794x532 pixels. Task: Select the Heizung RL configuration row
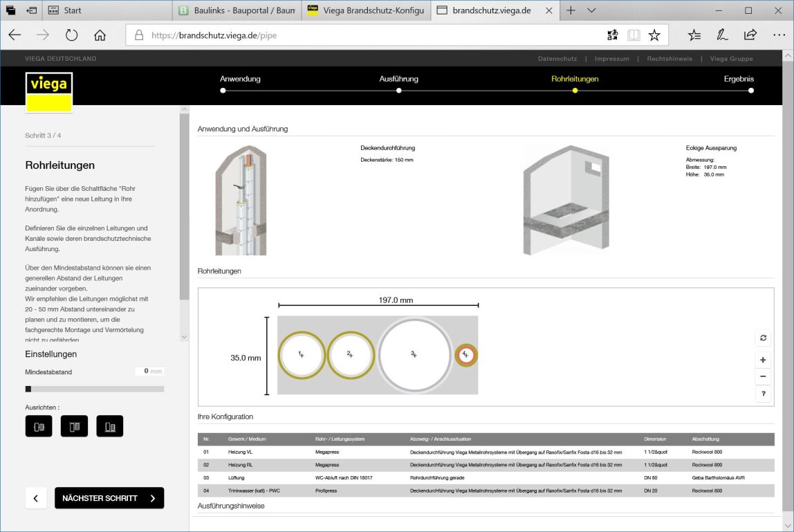(x=486, y=465)
